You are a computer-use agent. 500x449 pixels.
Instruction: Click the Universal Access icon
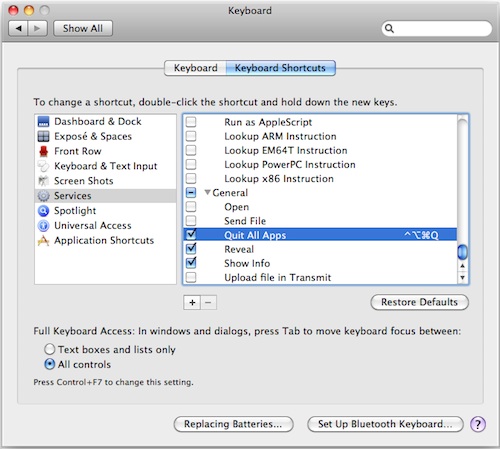point(43,226)
